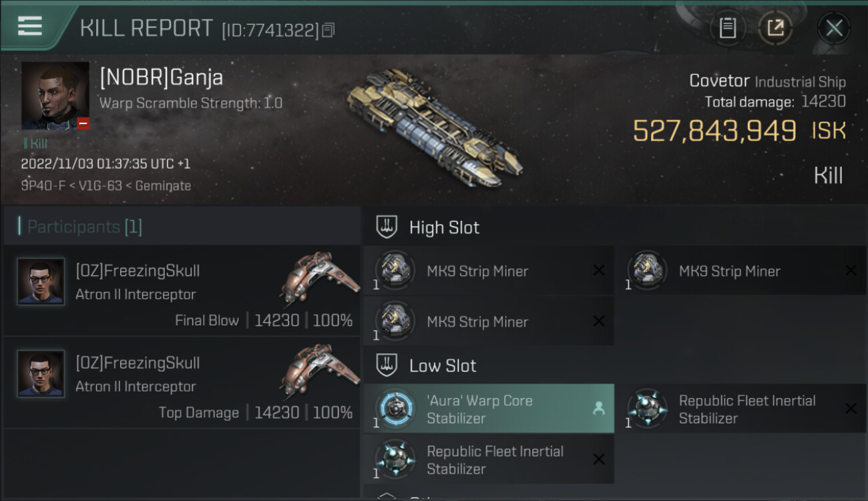868x501 pixels.
Task: Collapse the Low Slot section
Action: [387, 365]
